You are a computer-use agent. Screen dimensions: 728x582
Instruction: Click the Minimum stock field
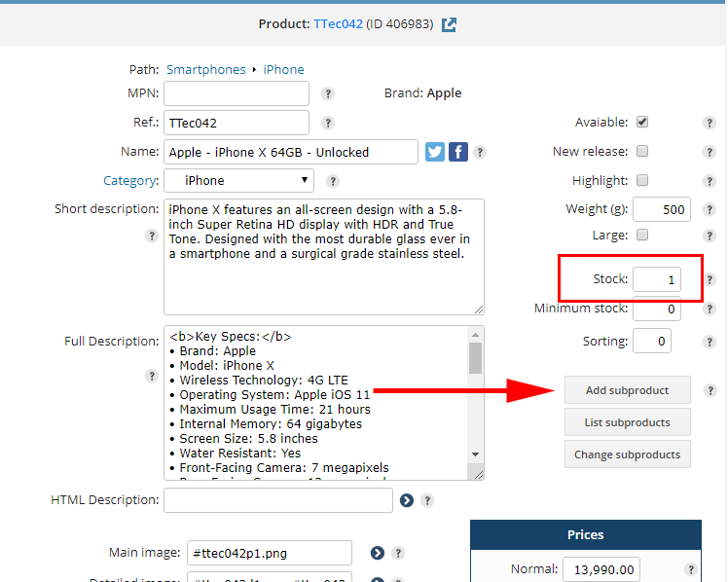[657, 309]
